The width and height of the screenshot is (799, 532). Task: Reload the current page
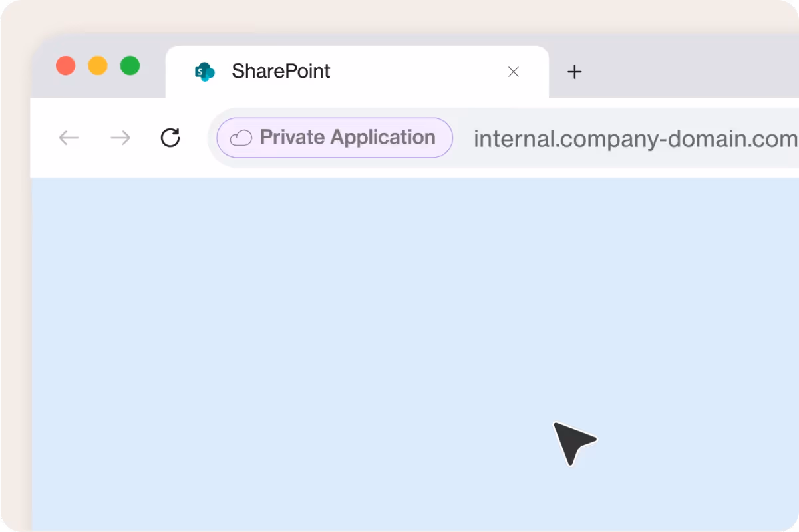(171, 138)
